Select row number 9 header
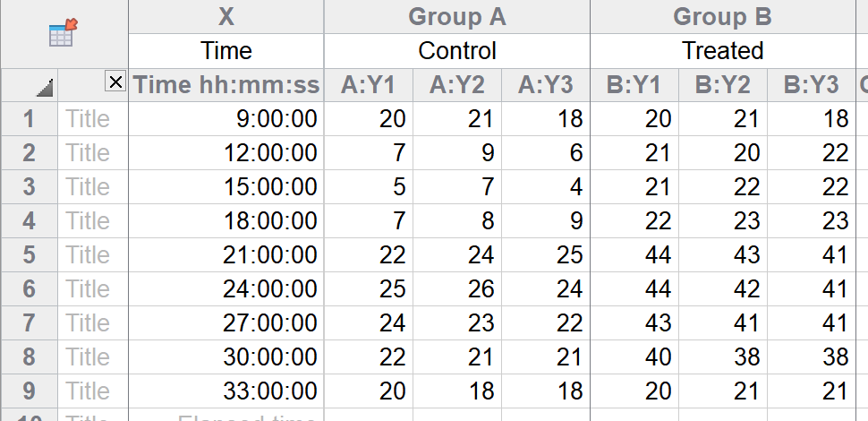This screenshot has height=421, width=868. click(x=29, y=391)
